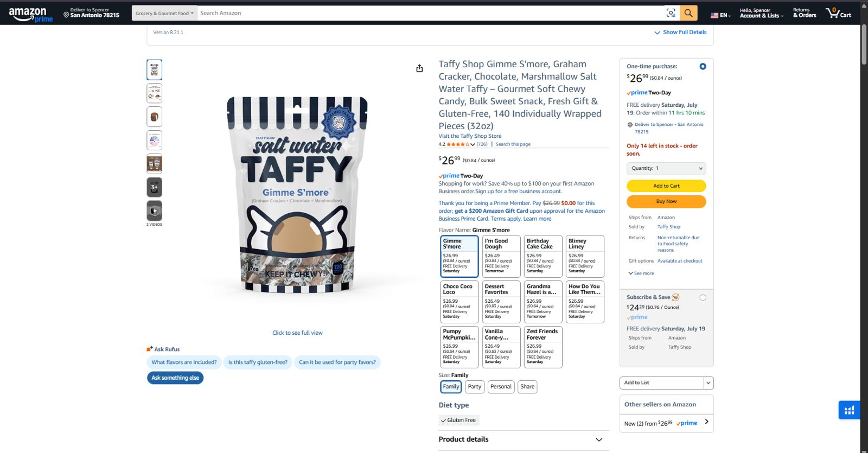Open the Add to List dropdown arrow
This screenshot has height=453, width=868.
709,383
